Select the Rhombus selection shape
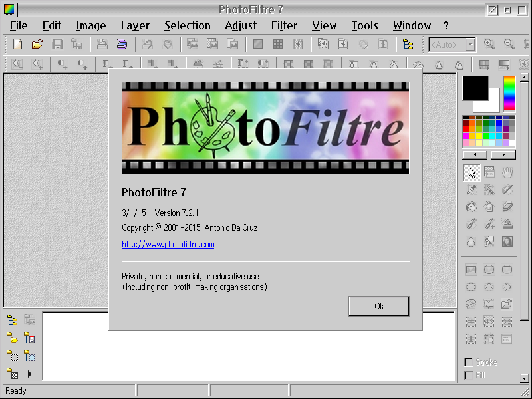 click(471, 287)
